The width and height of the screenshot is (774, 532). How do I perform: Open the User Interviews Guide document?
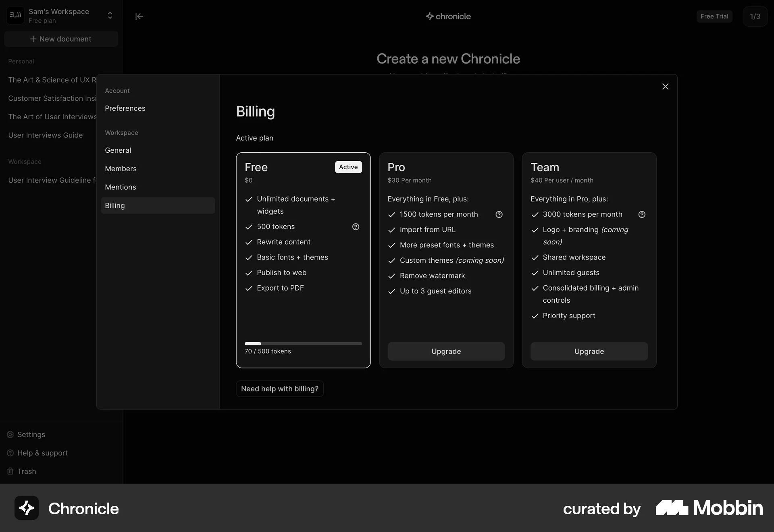[x=45, y=135]
